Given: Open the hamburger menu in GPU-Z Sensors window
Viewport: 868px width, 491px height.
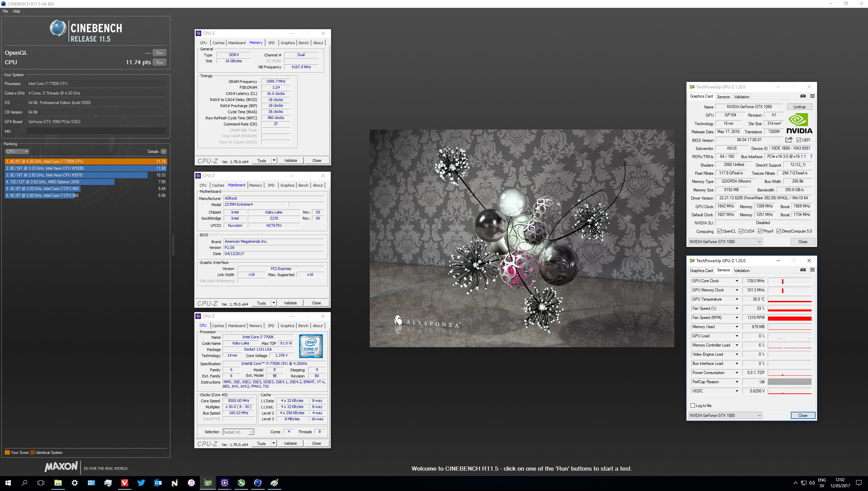Looking at the screenshot, I should tap(812, 270).
